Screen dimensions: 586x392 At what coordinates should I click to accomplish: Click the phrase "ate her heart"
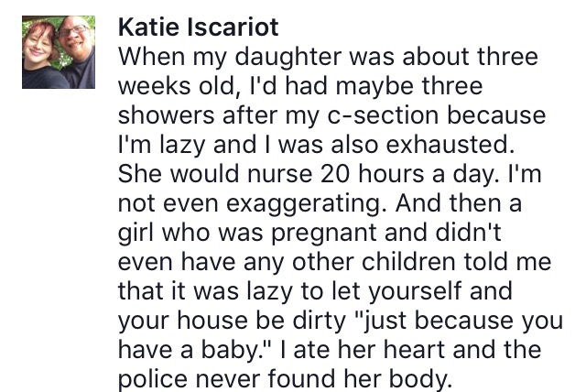pyautogui.click(x=369, y=350)
